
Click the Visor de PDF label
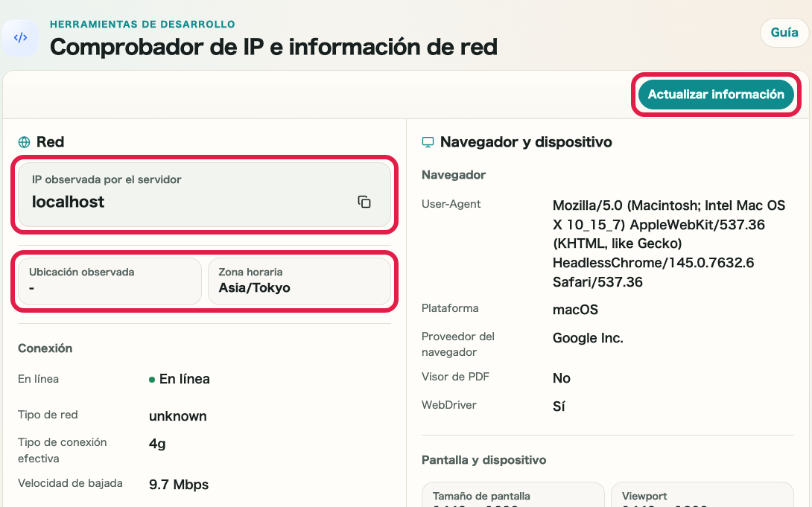455,377
